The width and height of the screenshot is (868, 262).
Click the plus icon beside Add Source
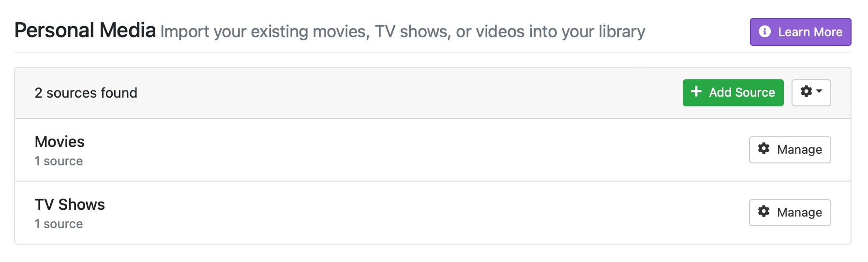pos(696,92)
